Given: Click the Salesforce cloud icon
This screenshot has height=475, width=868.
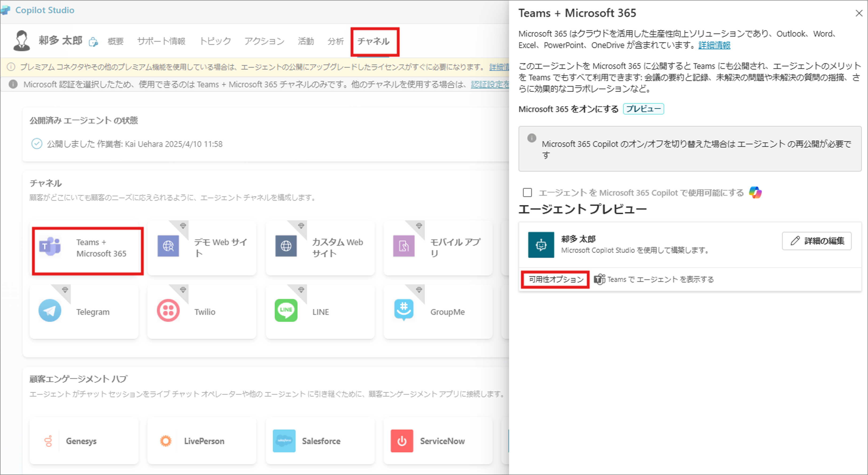Looking at the screenshot, I should [284, 441].
